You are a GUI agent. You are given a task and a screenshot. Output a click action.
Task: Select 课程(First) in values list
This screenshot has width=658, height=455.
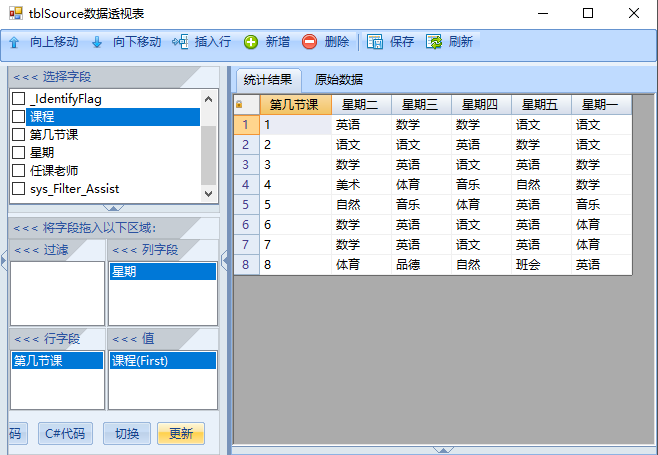point(163,361)
